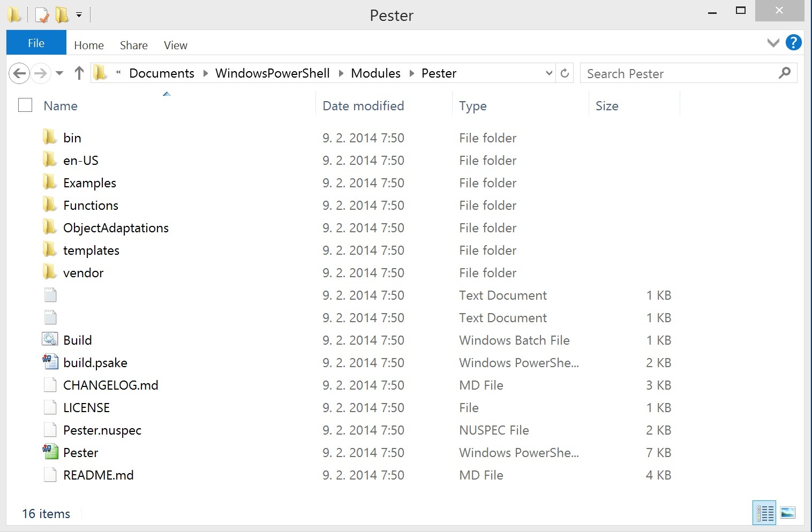
Task: Switch to Large icons view layout
Action: 787,513
